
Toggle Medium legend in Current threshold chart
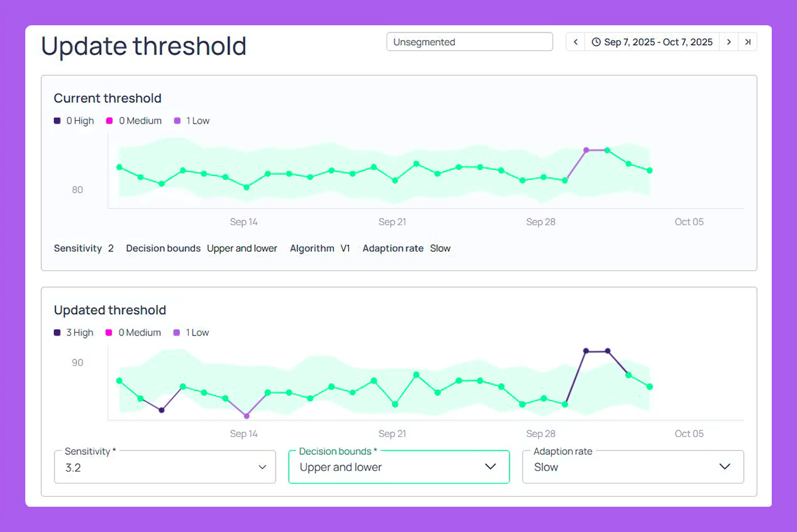(x=133, y=121)
